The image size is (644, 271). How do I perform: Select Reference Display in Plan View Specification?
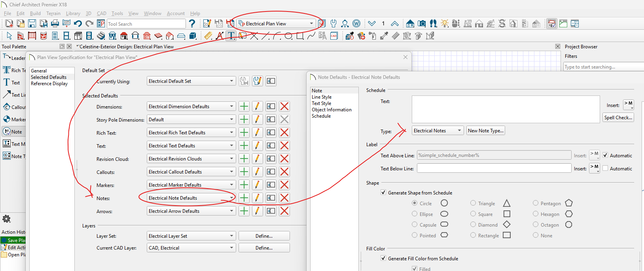[49, 84]
